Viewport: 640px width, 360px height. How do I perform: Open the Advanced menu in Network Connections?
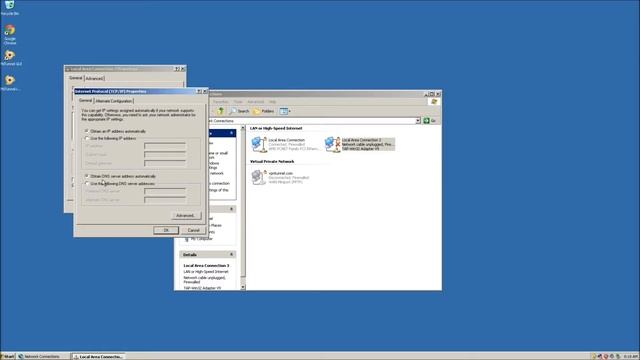256,102
